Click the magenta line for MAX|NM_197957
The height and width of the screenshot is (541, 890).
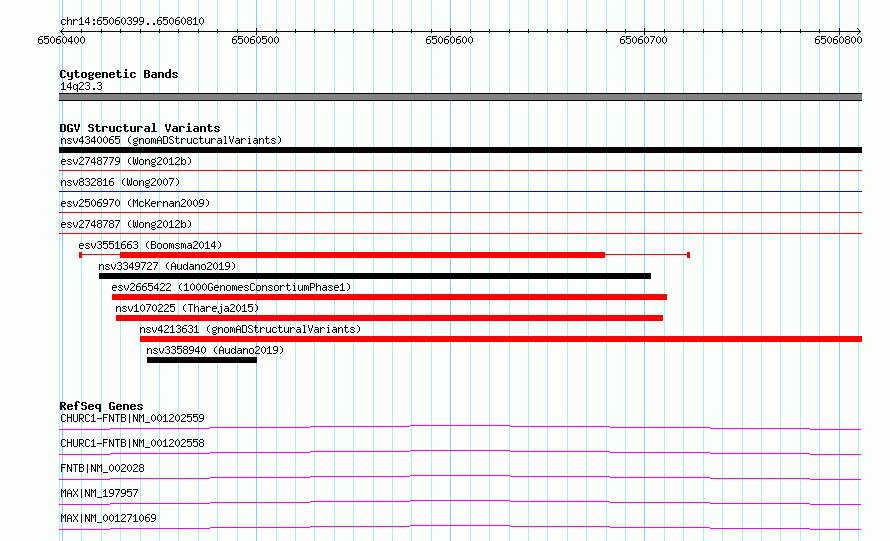pos(460,502)
